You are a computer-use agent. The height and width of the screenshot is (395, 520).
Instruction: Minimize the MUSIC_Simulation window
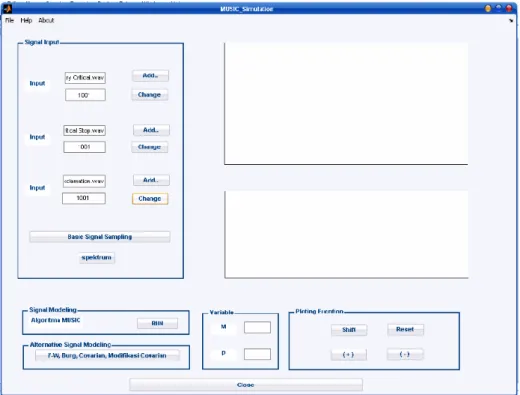488,8
